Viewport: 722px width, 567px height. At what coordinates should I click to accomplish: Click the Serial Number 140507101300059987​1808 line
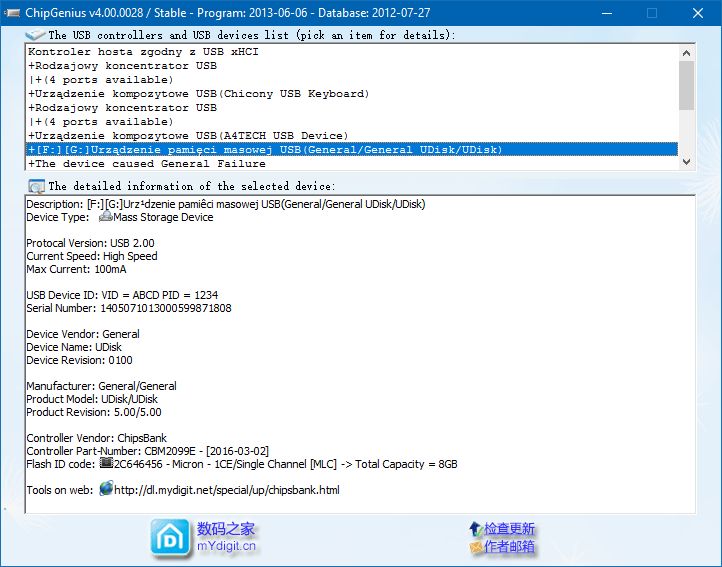129,308
